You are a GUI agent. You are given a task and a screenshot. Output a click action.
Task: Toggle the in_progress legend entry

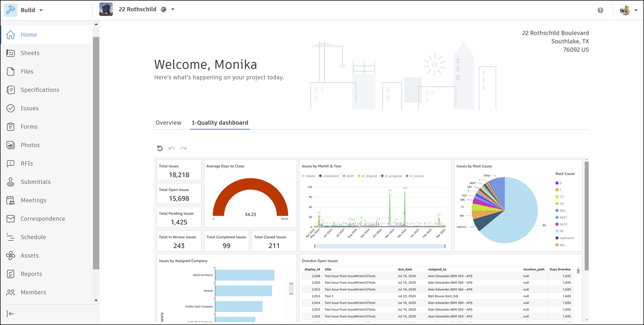(x=392, y=176)
